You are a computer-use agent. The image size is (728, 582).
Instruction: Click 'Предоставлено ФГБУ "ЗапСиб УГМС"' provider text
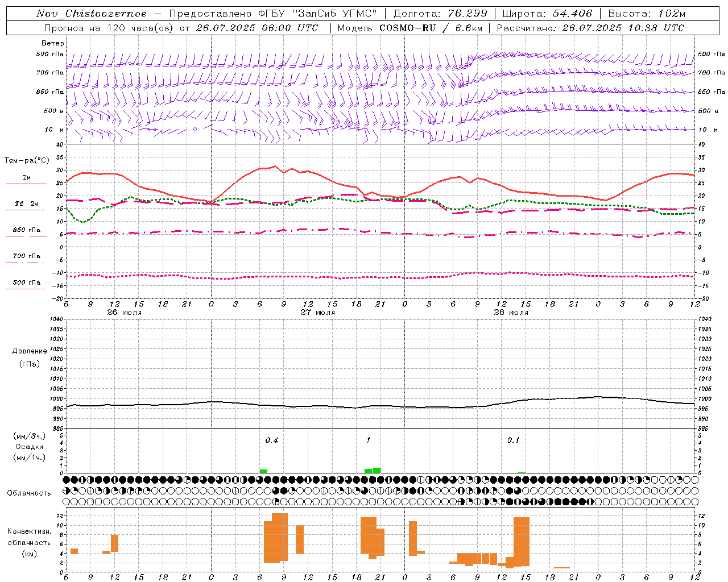click(274, 14)
